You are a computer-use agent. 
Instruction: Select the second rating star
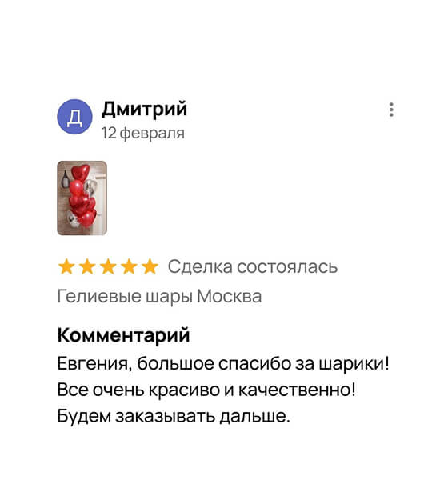point(87,266)
